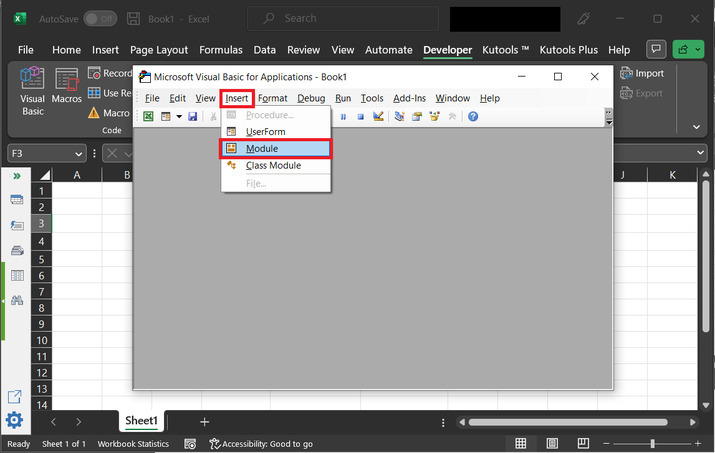
Task: Open the VBA View menu
Action: point(205,98)
